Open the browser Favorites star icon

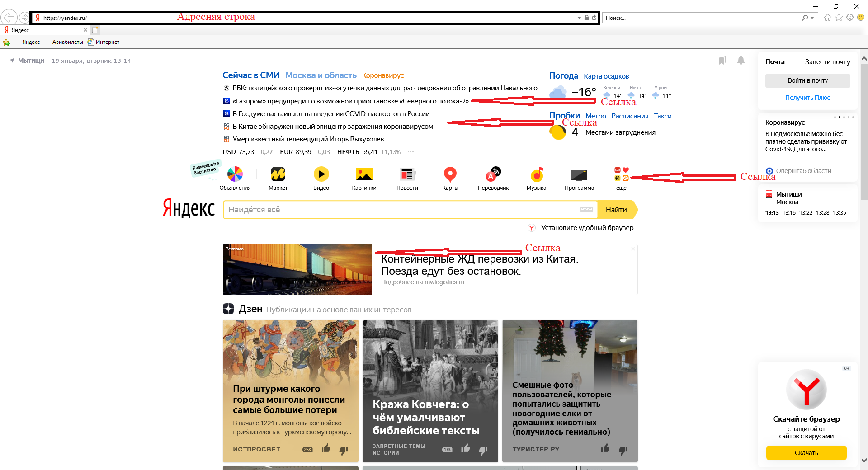[x=839, y=18]
